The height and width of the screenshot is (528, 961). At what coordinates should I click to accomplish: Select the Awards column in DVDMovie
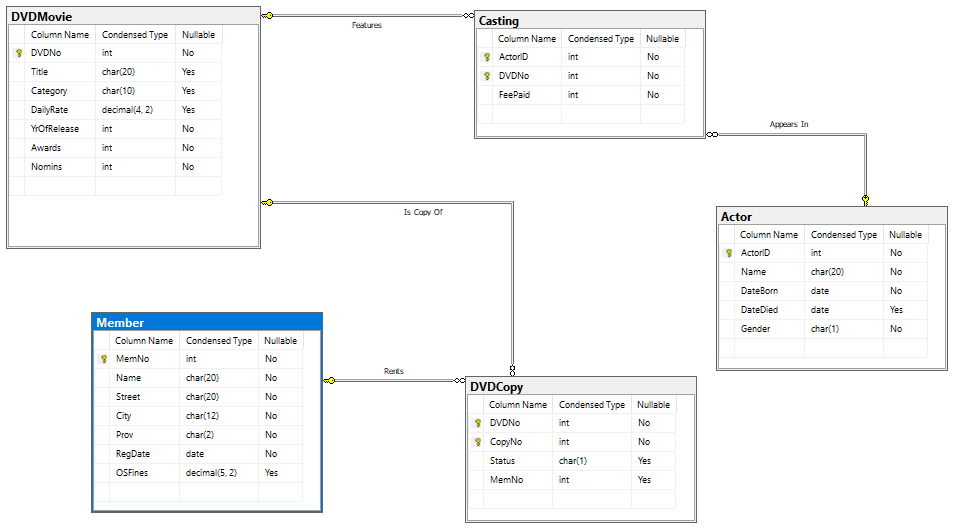(116, 148)
